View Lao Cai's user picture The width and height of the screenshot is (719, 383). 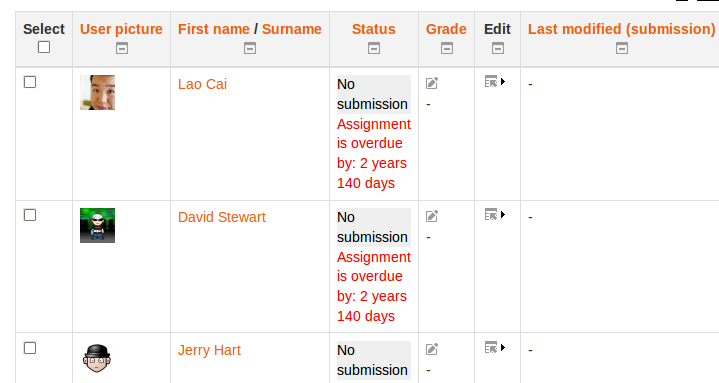point(97,93)
